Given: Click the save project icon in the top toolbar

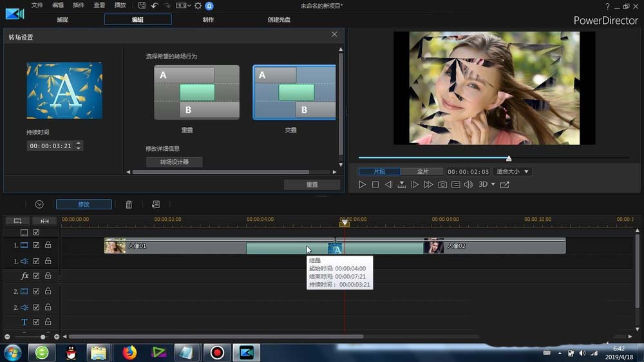Looking at the screenshot, I should (x=142, y=6).
